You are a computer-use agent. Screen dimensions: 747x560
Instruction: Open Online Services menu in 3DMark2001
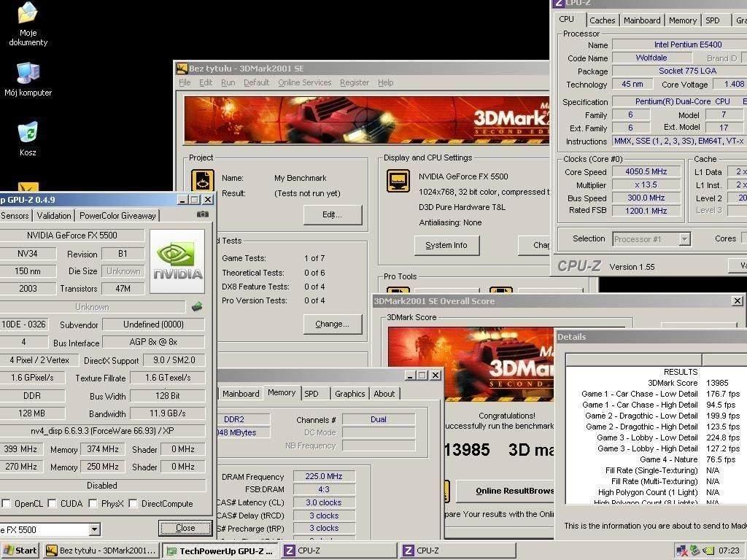click(305, 83)
